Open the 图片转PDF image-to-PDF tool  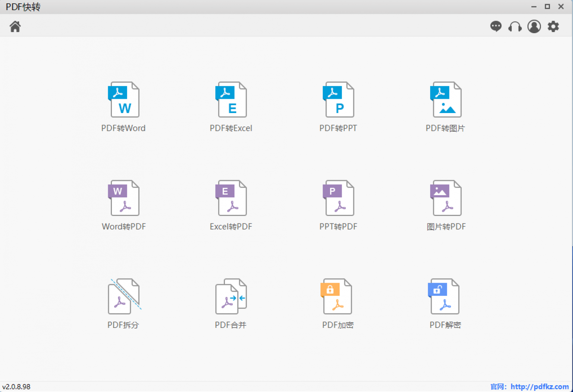click(x=446, y=198)
